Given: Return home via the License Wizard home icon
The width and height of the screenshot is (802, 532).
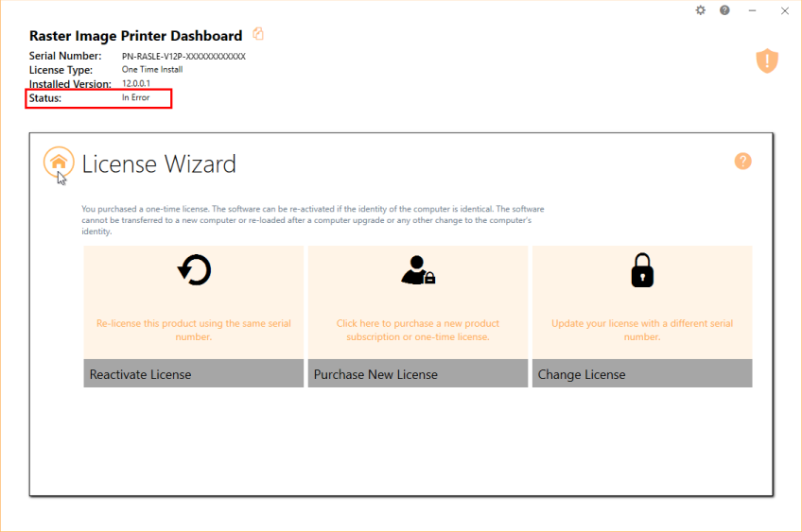Looking at the screenshot, I should (x=59, y=162).
